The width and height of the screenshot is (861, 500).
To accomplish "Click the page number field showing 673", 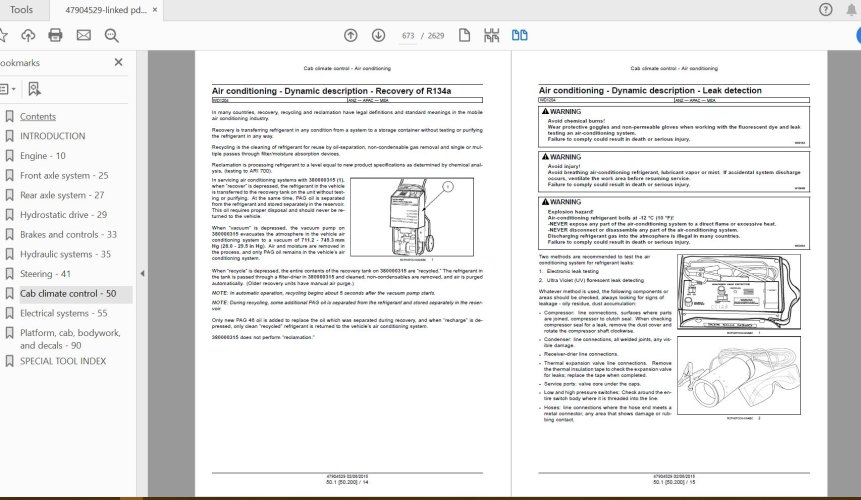I will point(408,36).
